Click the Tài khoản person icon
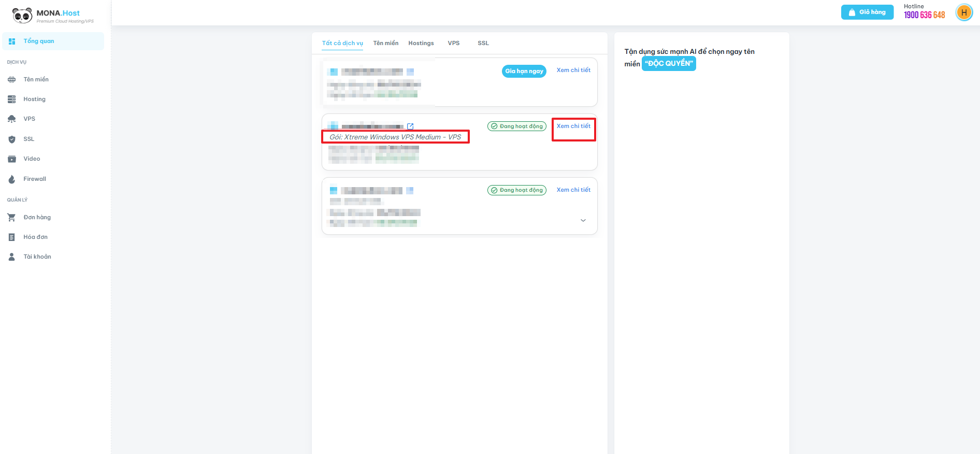Image resolution: width=980 pixels, height=454 pixels. (12, 257)
